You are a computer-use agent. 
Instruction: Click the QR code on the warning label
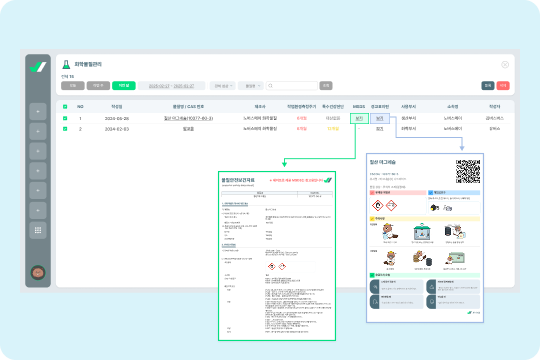tap(468, 171)
